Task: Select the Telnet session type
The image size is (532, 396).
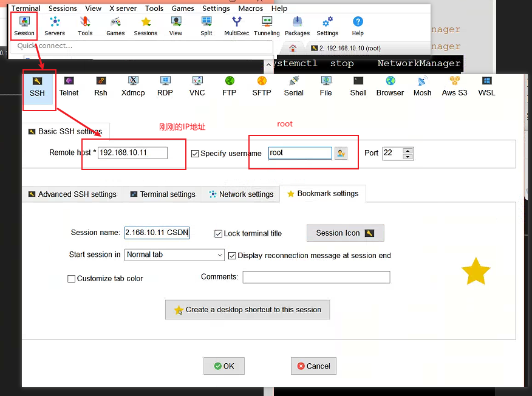Action: click(69, 87)
